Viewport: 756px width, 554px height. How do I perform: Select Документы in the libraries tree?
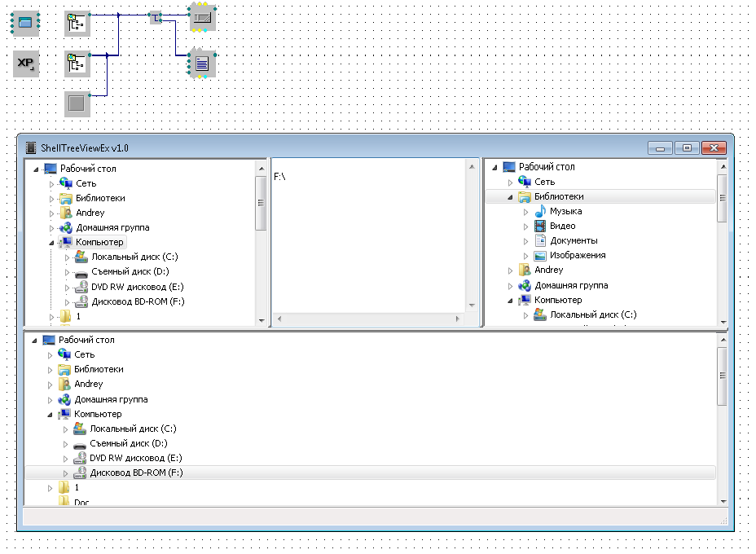point(574,240)
